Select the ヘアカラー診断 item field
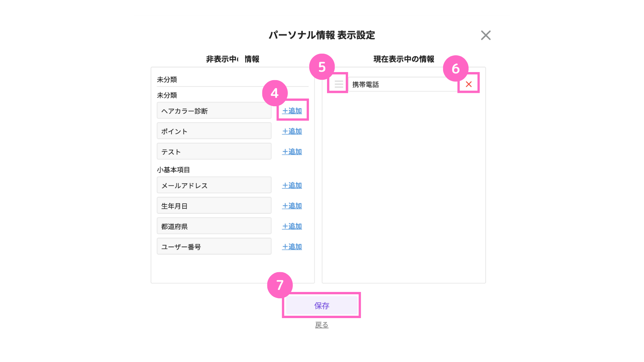644x362 pixels. pyautogui.click(x=214, y=111)
